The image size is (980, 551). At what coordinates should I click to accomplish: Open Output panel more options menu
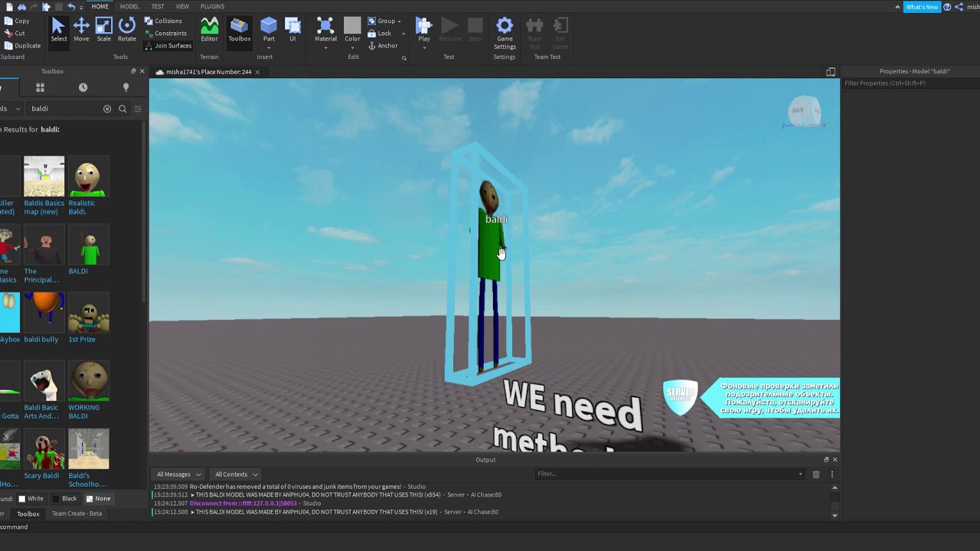[832, 474]
